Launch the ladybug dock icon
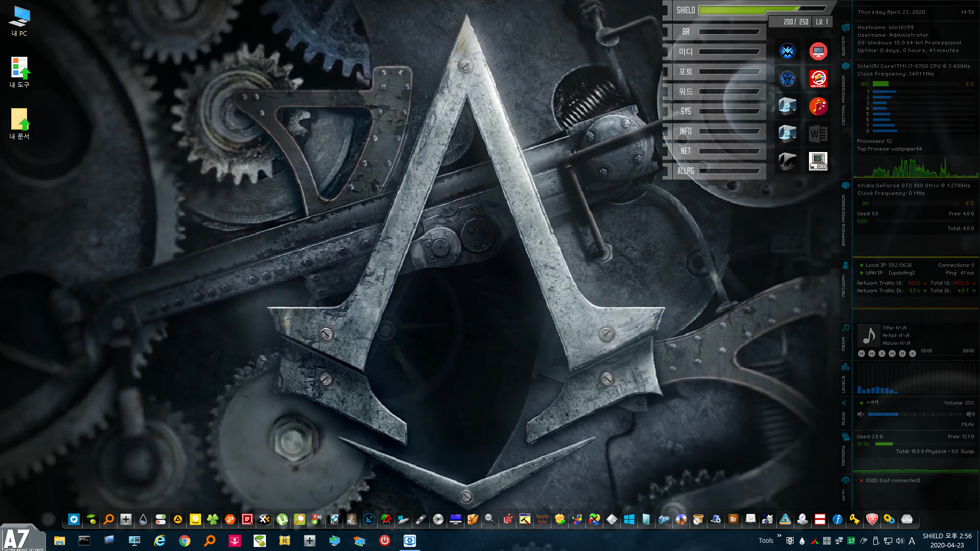 click(386, 519)
